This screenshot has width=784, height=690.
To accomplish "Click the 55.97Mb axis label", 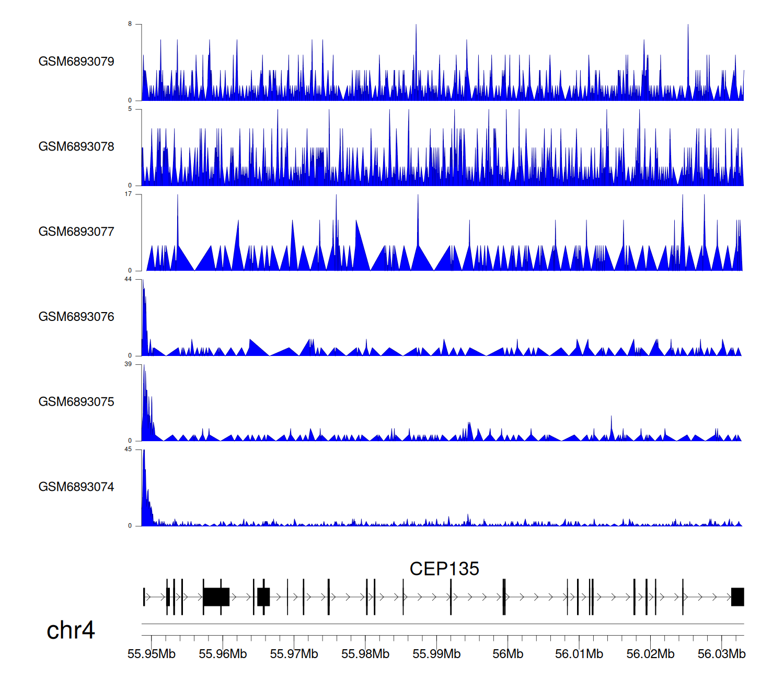I will [294, 654].
